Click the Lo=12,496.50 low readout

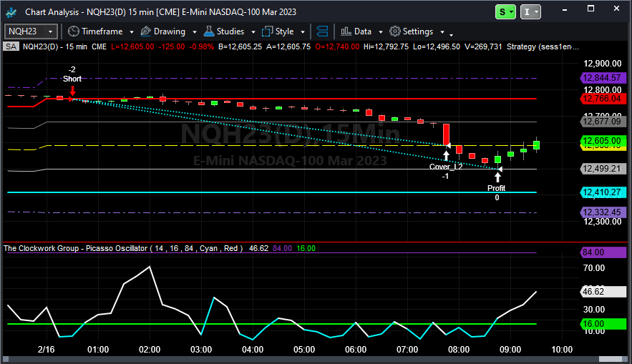(x=436, y=46)
